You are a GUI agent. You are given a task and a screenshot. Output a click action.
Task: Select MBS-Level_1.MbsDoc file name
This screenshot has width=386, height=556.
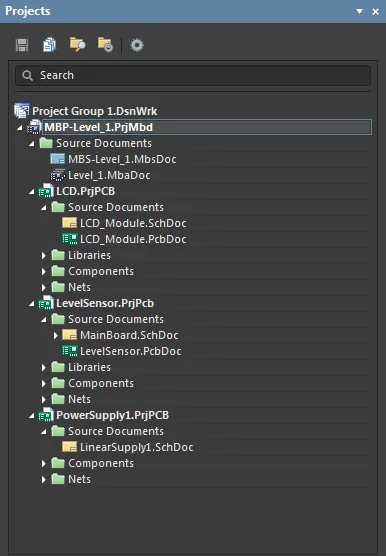[122, 159]
